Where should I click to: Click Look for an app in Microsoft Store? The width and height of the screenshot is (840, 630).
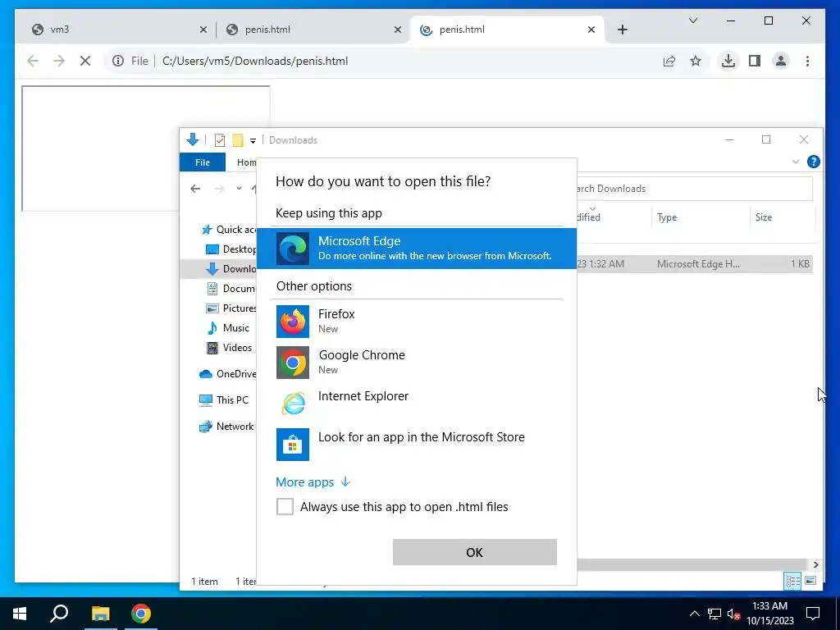(416, 444)
